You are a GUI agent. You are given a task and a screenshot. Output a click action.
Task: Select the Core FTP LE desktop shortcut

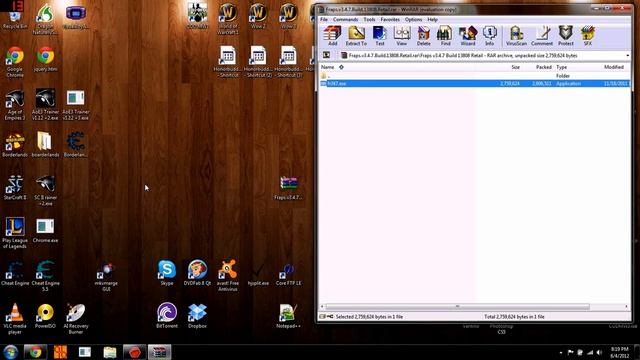point(288,273)
